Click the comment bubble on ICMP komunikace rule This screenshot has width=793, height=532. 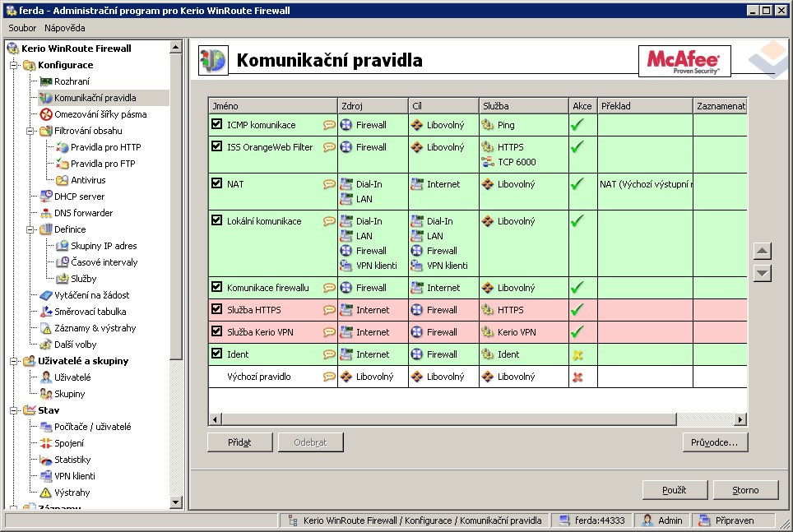329,125
